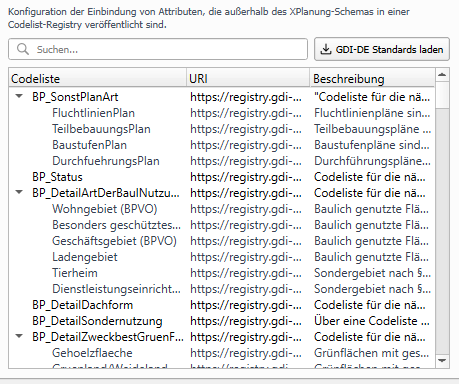459x384 pixels.
Task: Click description 'Über eine Codeliste ...'
Action: [372, 321]
